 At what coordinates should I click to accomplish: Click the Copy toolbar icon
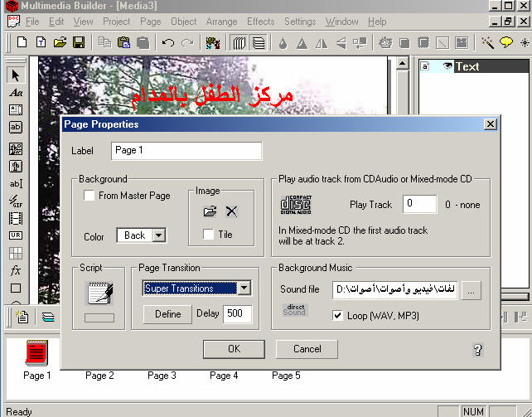(105, 42)
